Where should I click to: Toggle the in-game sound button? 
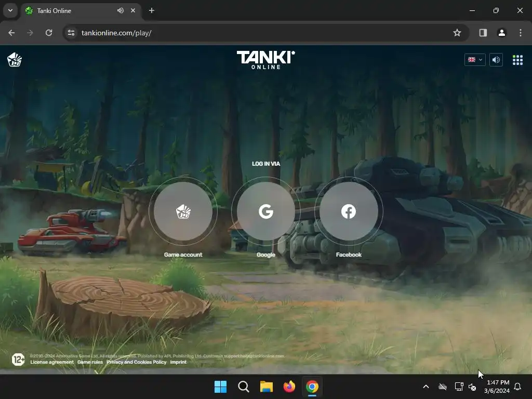click(496, 60)
